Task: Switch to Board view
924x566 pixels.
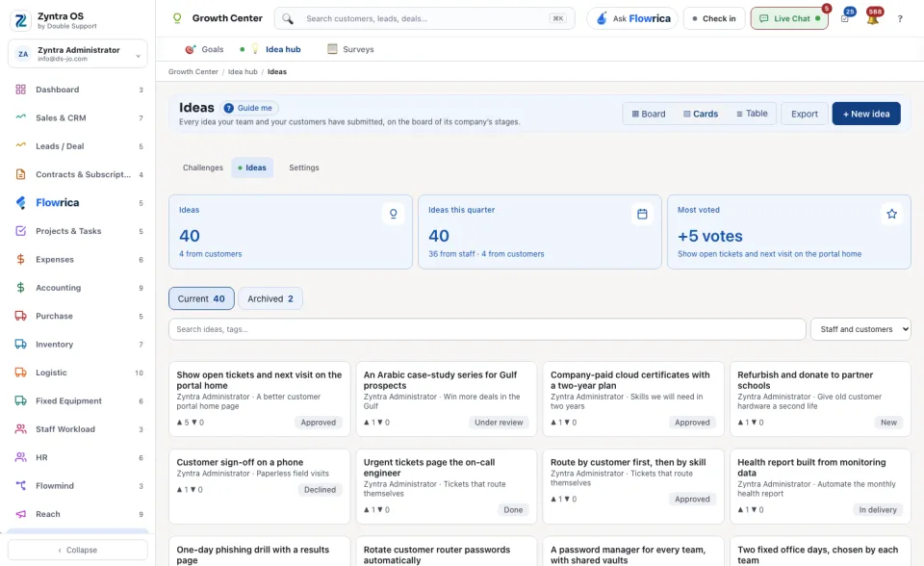Action: [649, 114]
